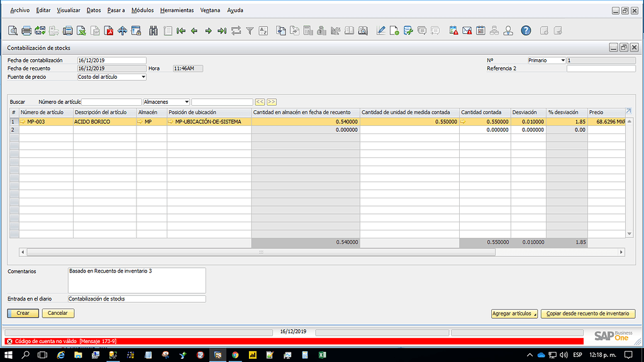Click the binoculars Find icon
This screenshot has width=644, height=362.
(153, 31)
